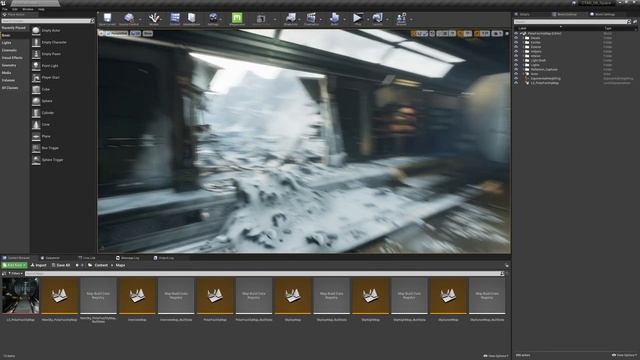Launch the green Megascans plugin icon
Screen dimensions: 640x360
click(x=237, y=18)
